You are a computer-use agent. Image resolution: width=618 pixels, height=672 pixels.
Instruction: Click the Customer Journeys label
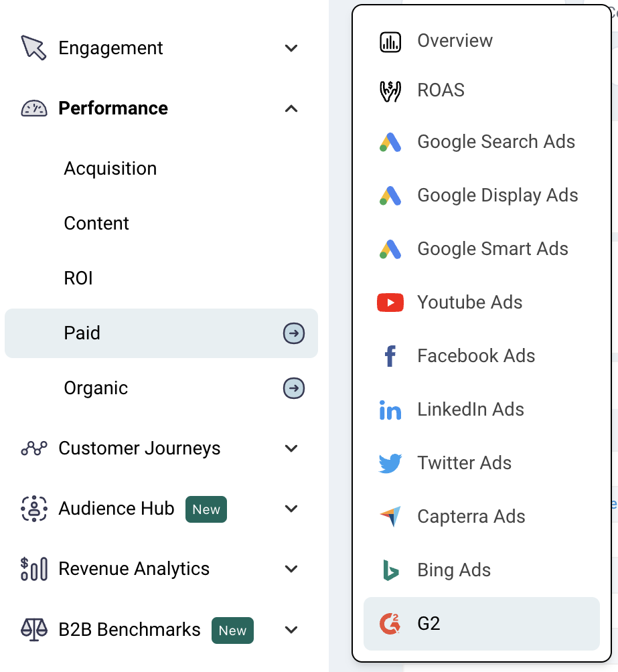(139, 448)
